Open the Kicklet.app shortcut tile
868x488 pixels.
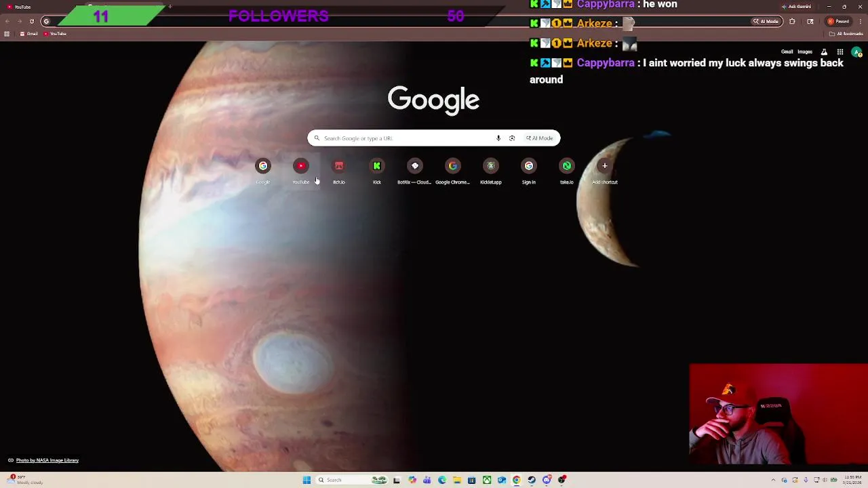[x=491, y=171]
